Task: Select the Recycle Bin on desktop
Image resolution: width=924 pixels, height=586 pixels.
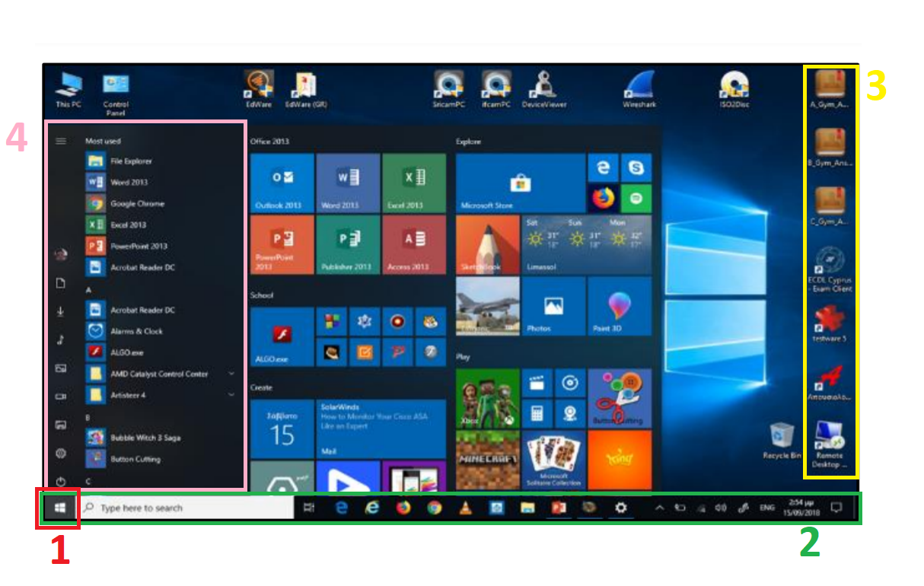Action: click(782, 441)
